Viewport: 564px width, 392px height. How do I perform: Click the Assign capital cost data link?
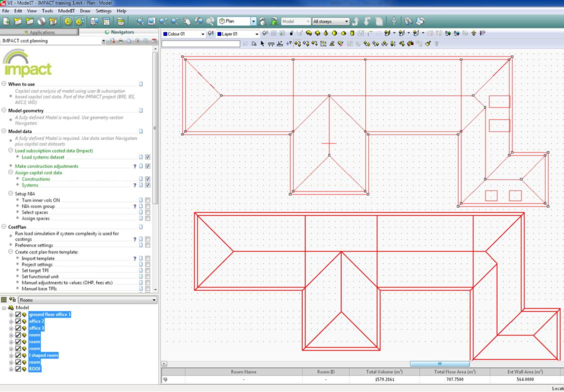coord(38,173)
